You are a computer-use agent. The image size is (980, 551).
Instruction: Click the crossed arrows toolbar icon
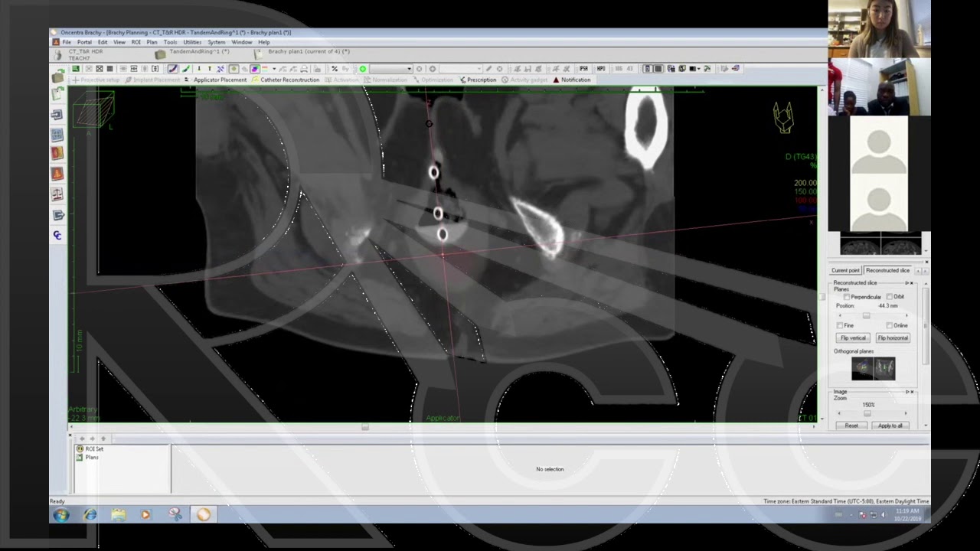220,69
